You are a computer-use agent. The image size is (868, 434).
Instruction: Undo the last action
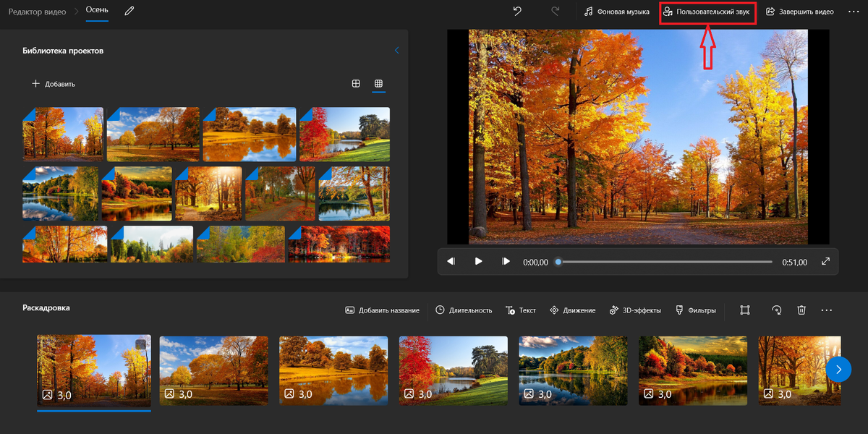point(517,12)
